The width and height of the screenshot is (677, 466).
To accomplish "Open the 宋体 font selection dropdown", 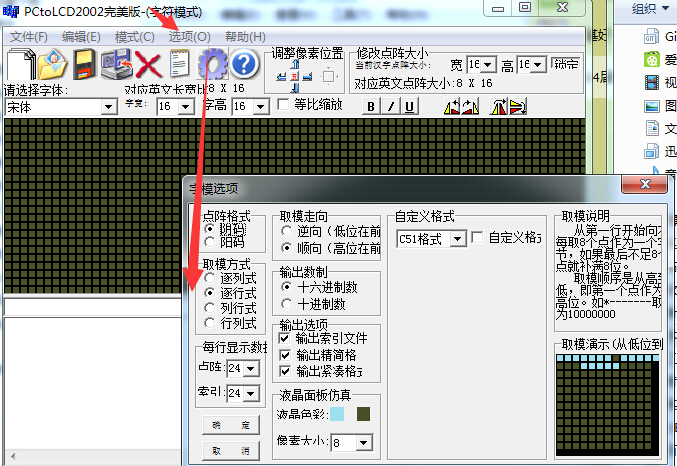I will [x=109, y=106].
